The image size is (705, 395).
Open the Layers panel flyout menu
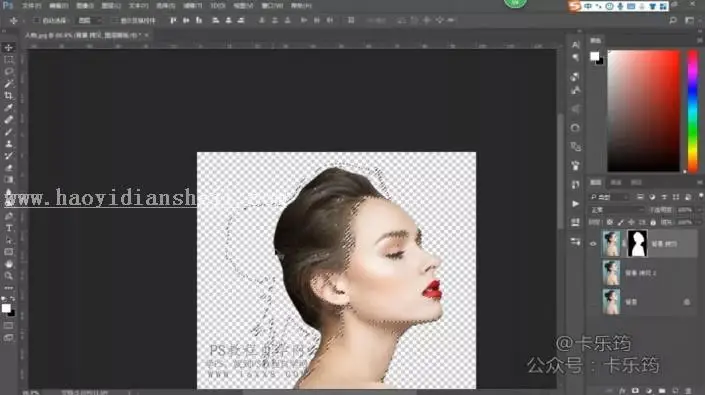coord(700,182)
